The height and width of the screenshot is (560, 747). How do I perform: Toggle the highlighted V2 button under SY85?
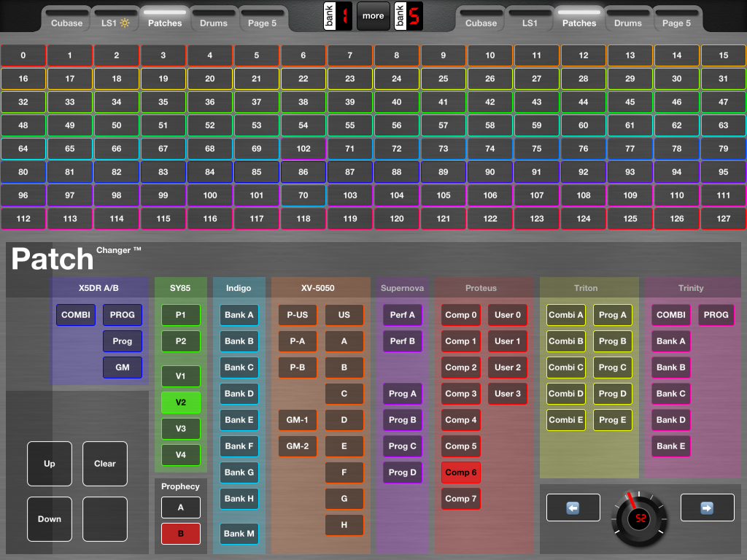point(180,402)
